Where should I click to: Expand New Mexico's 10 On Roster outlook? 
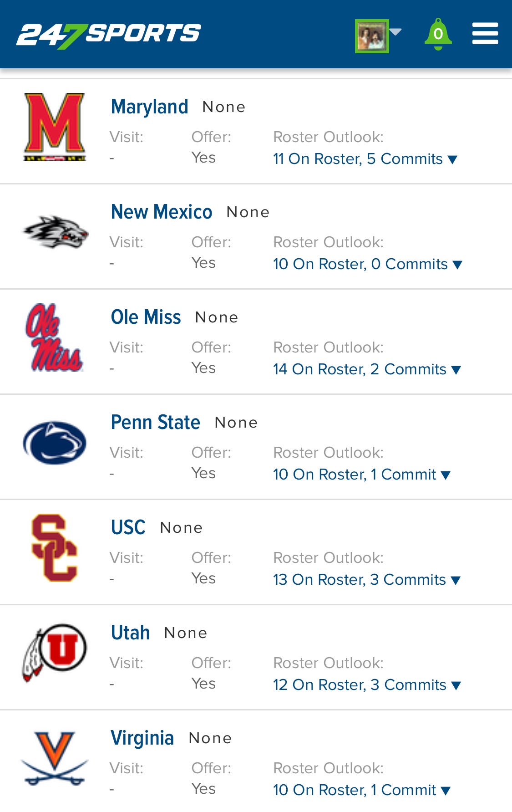point(367,264)
